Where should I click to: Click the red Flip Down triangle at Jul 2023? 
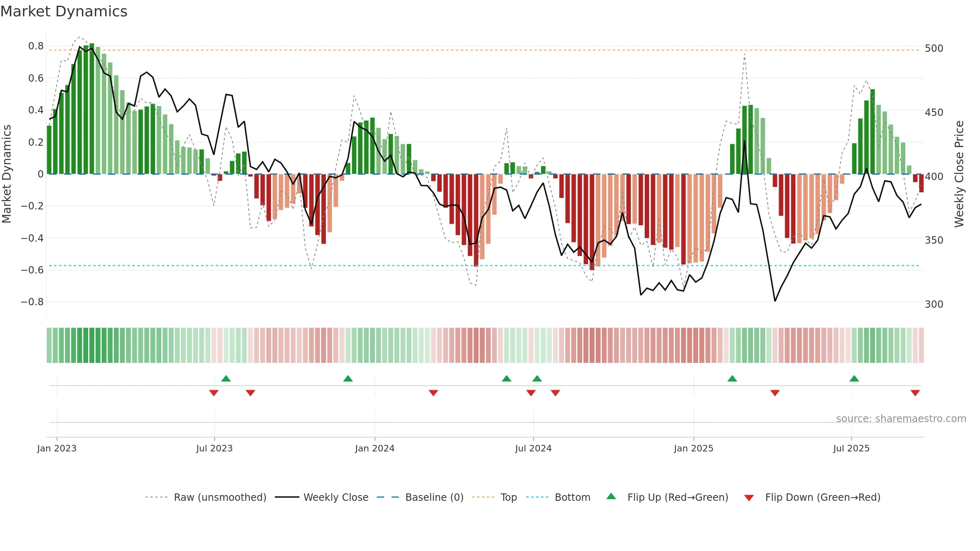(x=214, y=393)
